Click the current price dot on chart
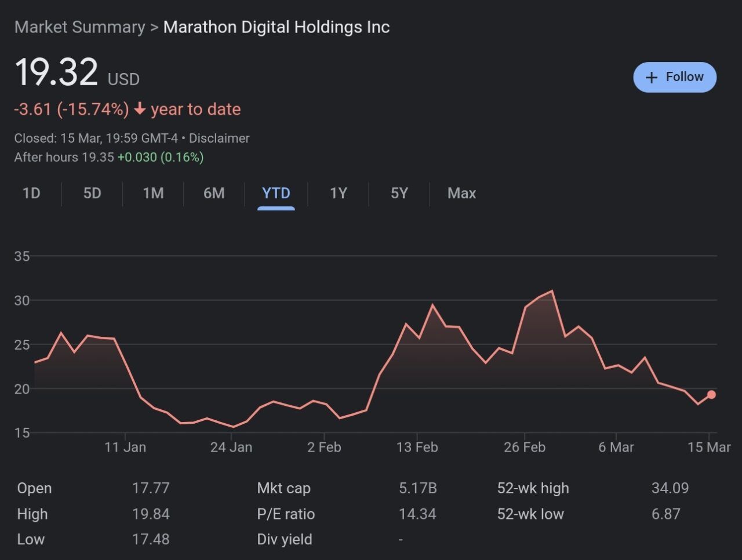742x560 pixels. (711, 395)
